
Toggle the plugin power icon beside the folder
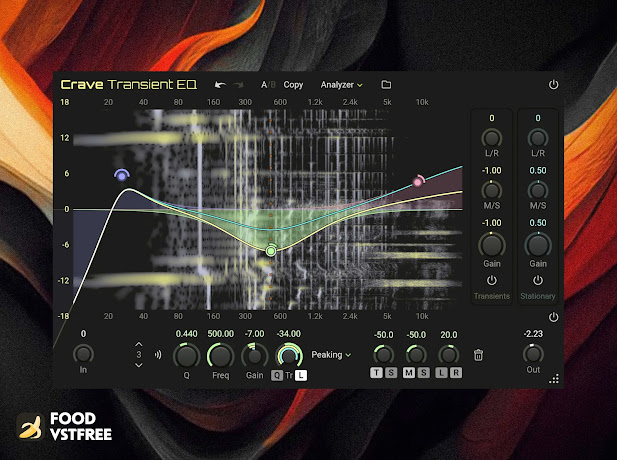point(553,85)
